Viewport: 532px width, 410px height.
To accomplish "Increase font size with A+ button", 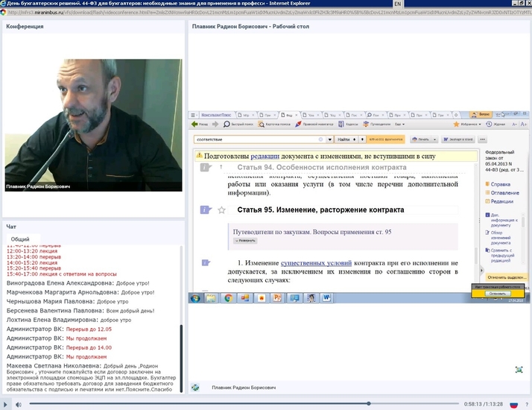I will tap(524, 124).
